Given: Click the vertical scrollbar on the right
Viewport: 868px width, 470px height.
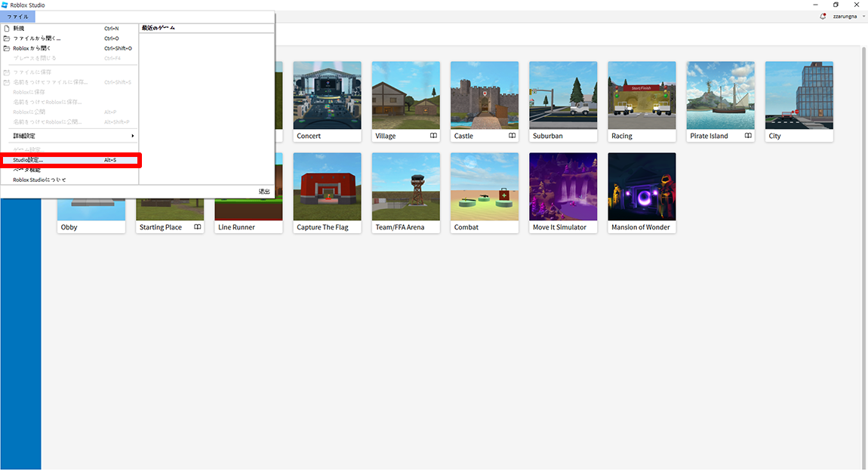Looking at the screenshot, I should pos(865,257).
